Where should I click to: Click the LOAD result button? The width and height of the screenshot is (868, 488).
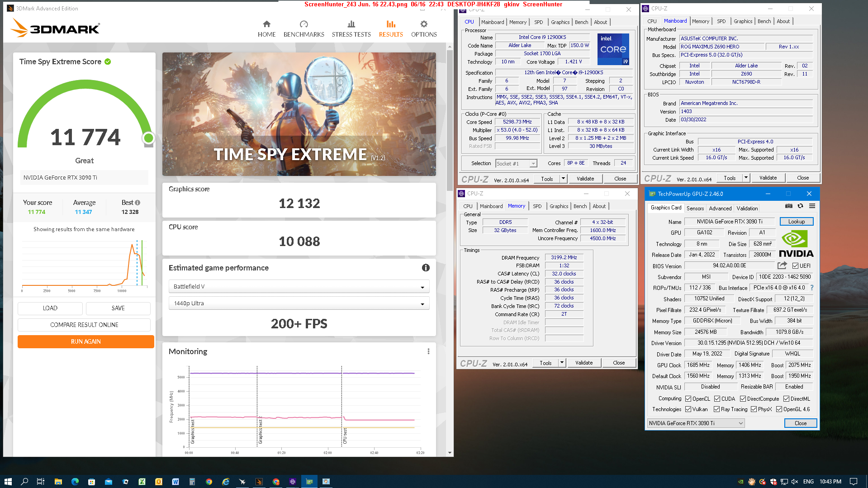pos(50,308)
